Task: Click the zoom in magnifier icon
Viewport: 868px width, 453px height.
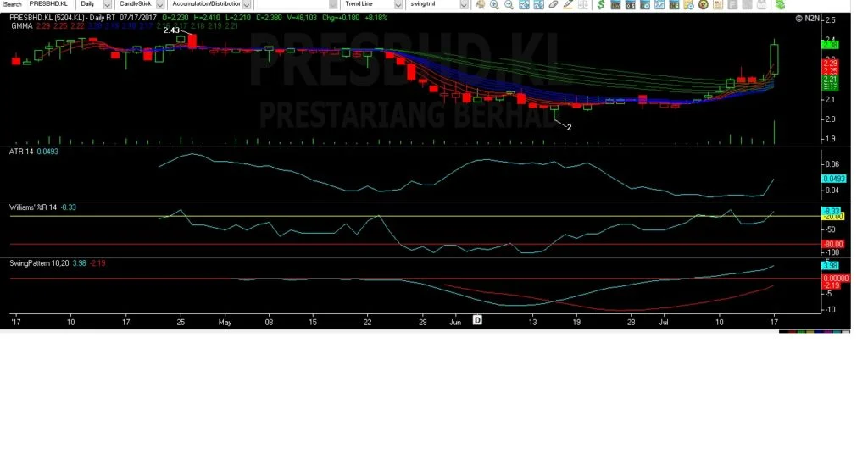Action: (x=494, y=4)
